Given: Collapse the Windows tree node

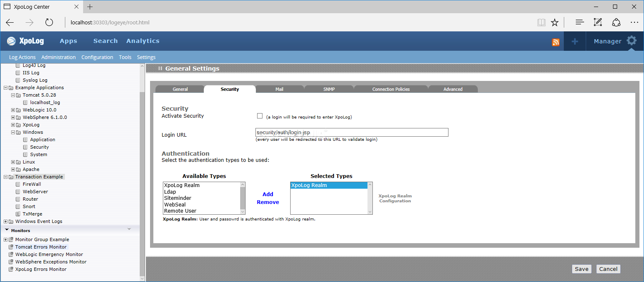Looking at the screenshot, I should click(x=13, y=132).
